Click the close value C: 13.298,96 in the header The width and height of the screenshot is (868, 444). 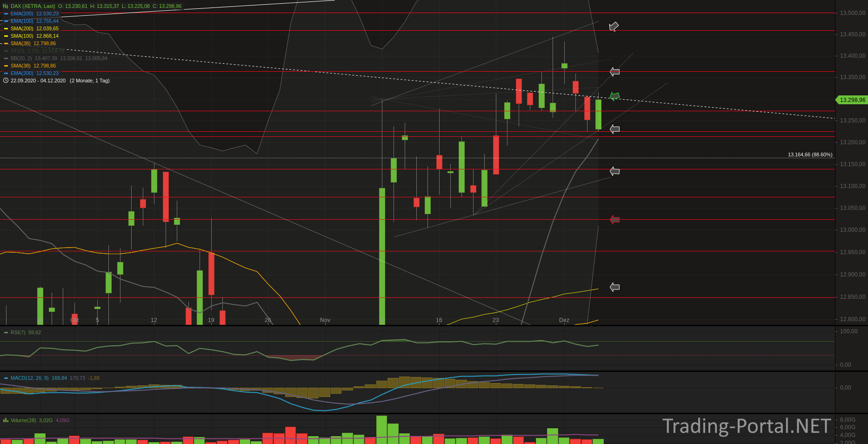pos(167,6)
